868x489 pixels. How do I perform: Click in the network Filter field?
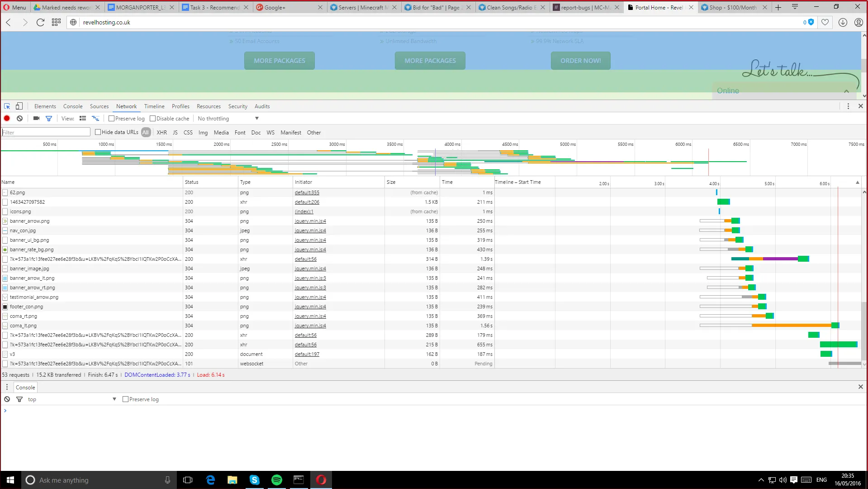[46, 132]
